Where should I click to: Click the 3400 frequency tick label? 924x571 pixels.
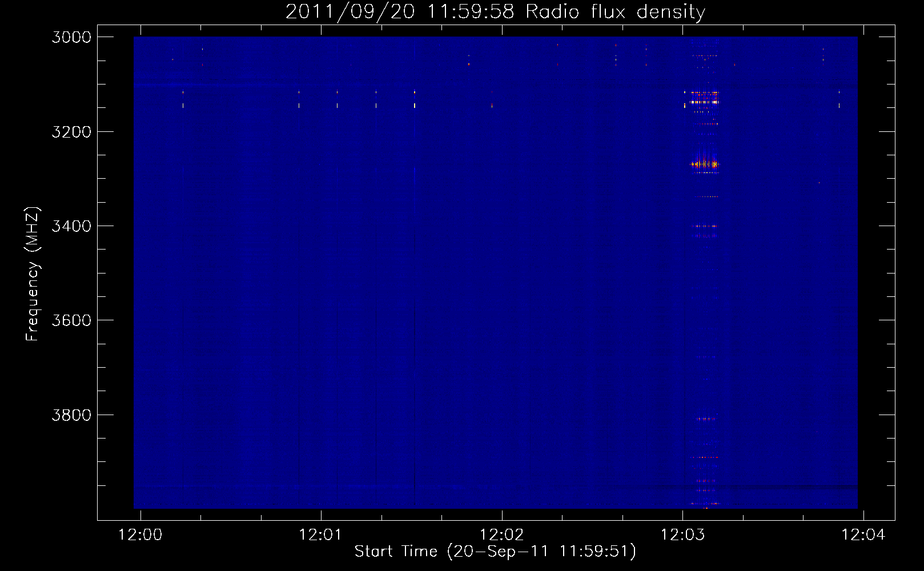pyautogui.click(x=71, y=226)
